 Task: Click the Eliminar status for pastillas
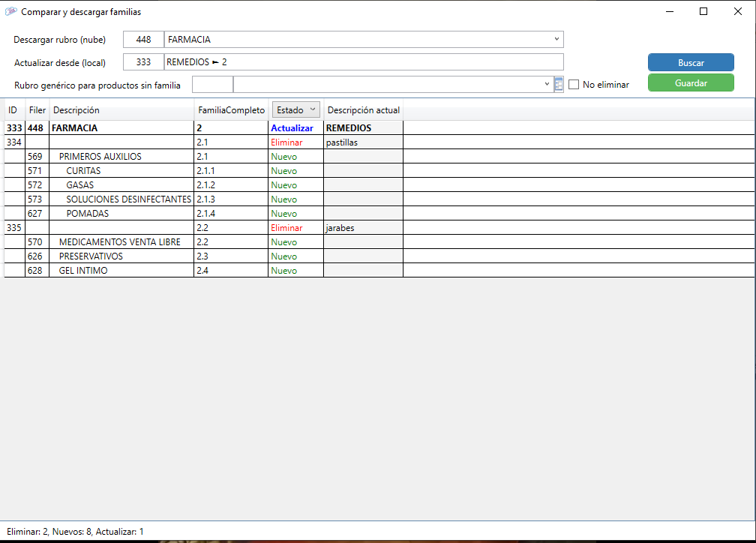click(286, 142)
